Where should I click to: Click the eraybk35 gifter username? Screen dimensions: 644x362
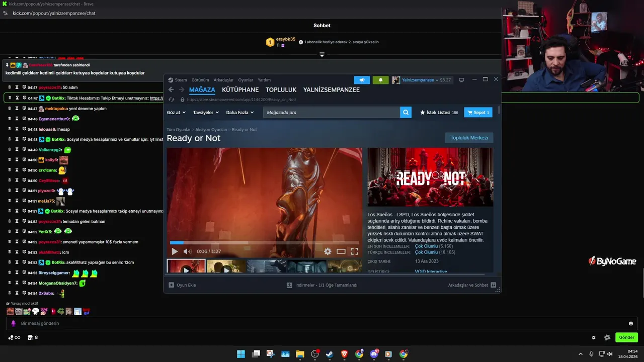click(x=286, y=39)
